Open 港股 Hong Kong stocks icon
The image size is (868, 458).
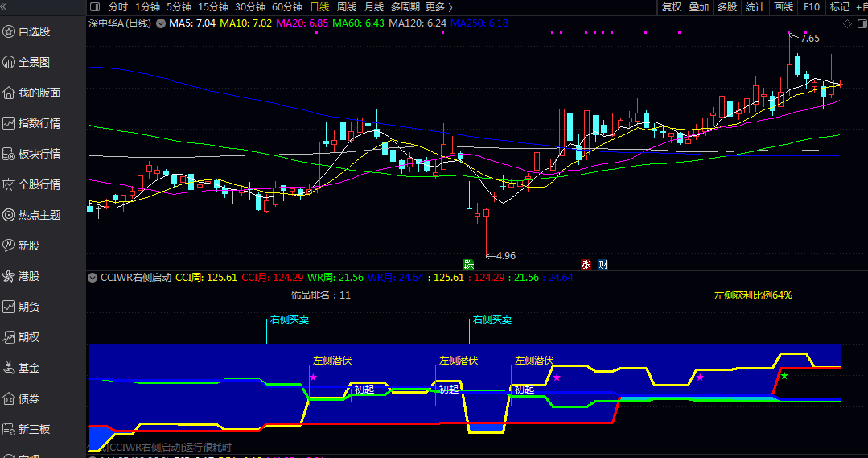(x=9, y=276)
